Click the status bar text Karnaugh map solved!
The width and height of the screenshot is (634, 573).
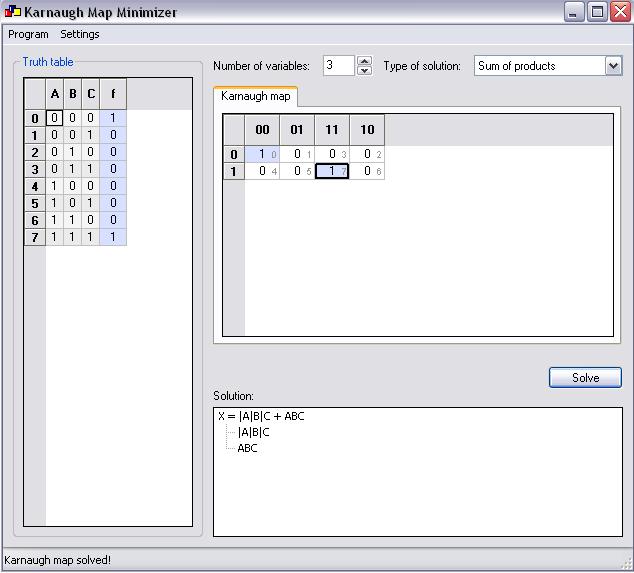57,560
